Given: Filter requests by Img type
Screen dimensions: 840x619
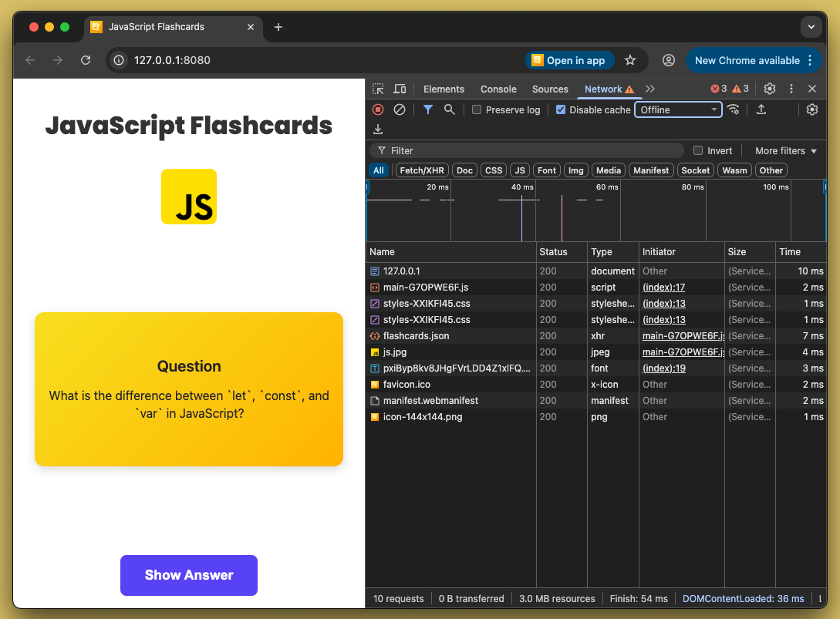Looking at the screenshot, I should [576, 170].
